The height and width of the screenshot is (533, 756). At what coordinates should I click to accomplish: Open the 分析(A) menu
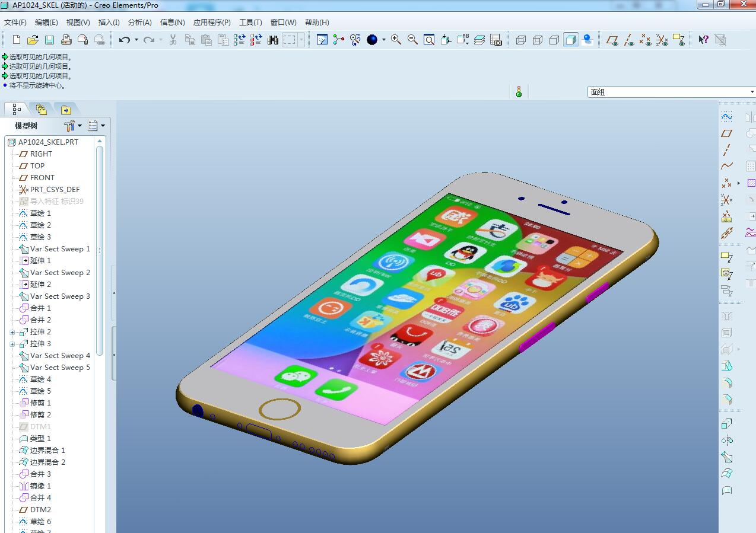click(x=139, y=23)
